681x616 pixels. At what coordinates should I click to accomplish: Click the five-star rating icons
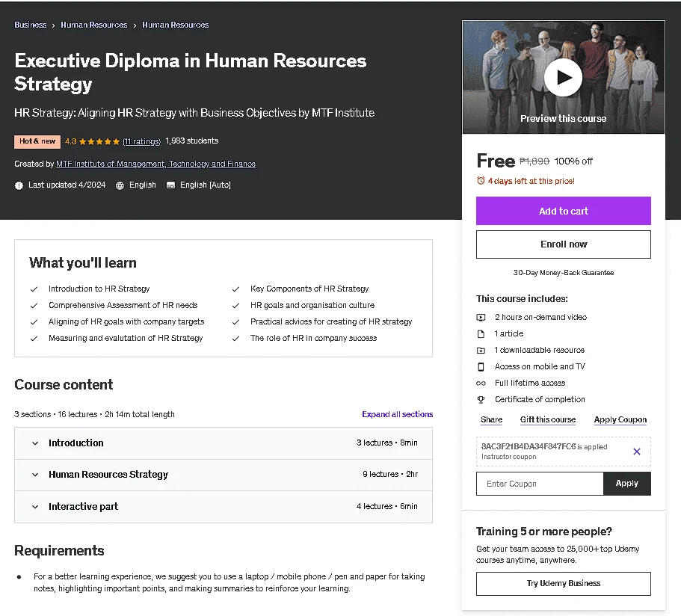coord(99,141)
